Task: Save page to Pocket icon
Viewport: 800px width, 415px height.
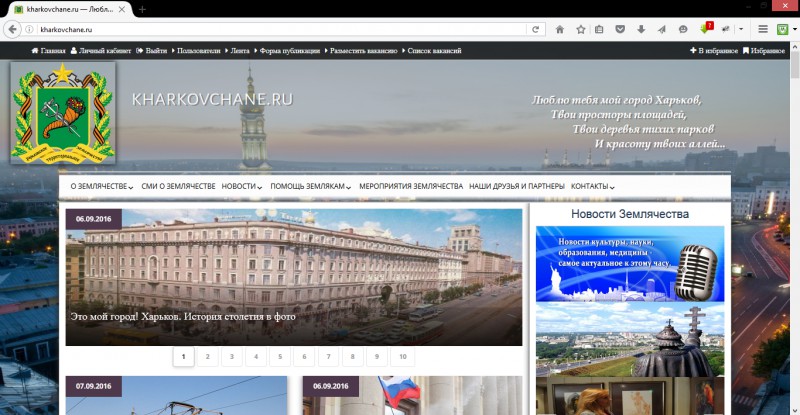Action: 620,30
